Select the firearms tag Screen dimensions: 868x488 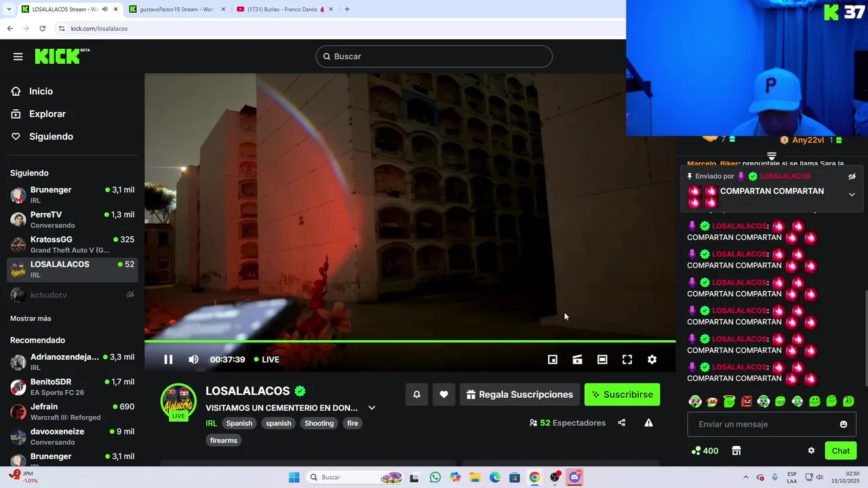pos(224,441)
